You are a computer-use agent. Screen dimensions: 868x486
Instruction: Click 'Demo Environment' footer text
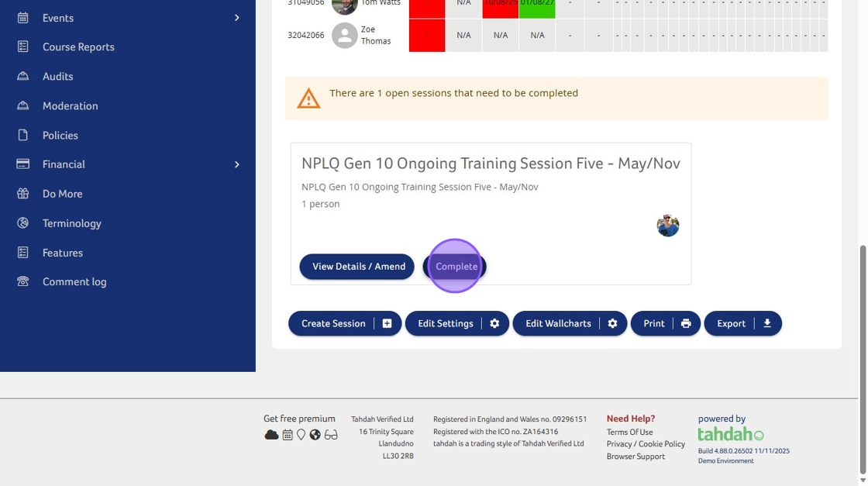tap(725, 460)
